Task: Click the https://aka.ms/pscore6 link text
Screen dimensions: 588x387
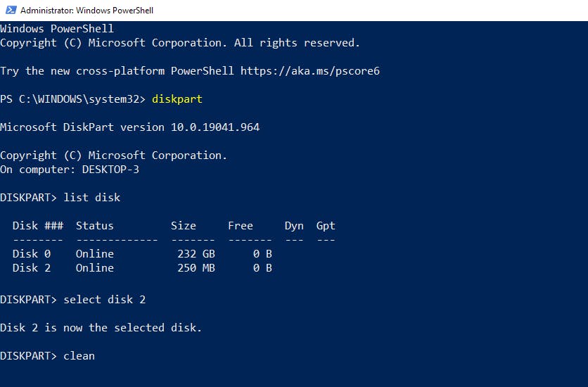Action: coord(310,71)
